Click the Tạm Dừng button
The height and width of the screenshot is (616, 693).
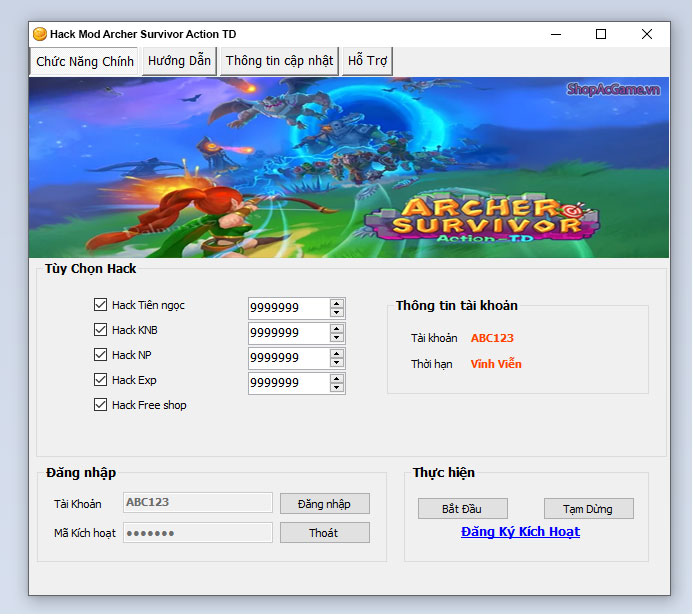point(589,509)
